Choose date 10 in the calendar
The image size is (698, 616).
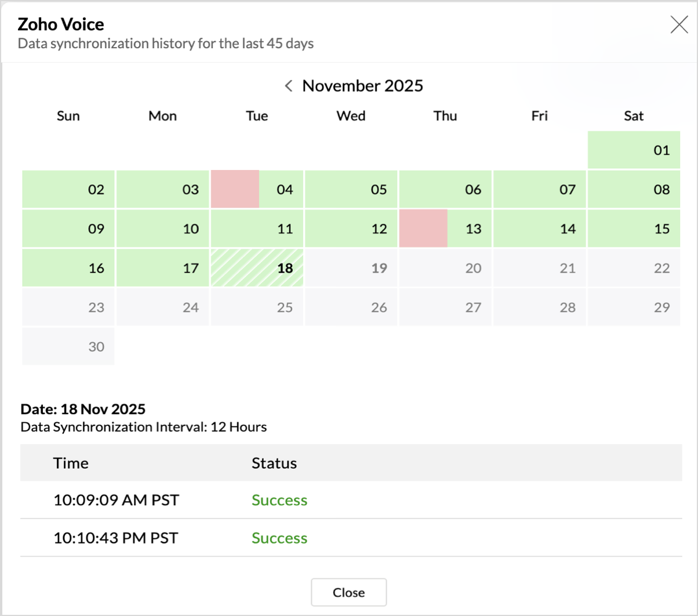tap(162, 229)
